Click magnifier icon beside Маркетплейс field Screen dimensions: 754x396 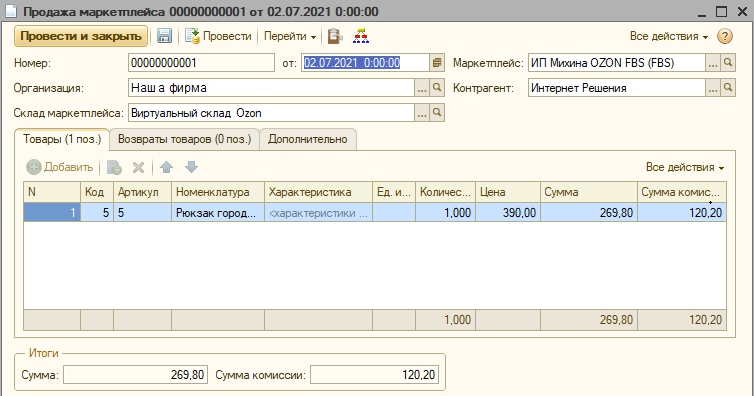click(x=728, y=62)
